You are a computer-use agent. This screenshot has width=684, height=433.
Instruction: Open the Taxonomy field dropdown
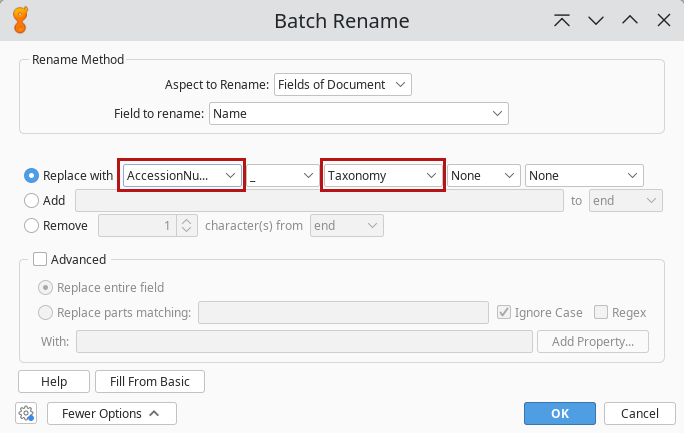382,175
